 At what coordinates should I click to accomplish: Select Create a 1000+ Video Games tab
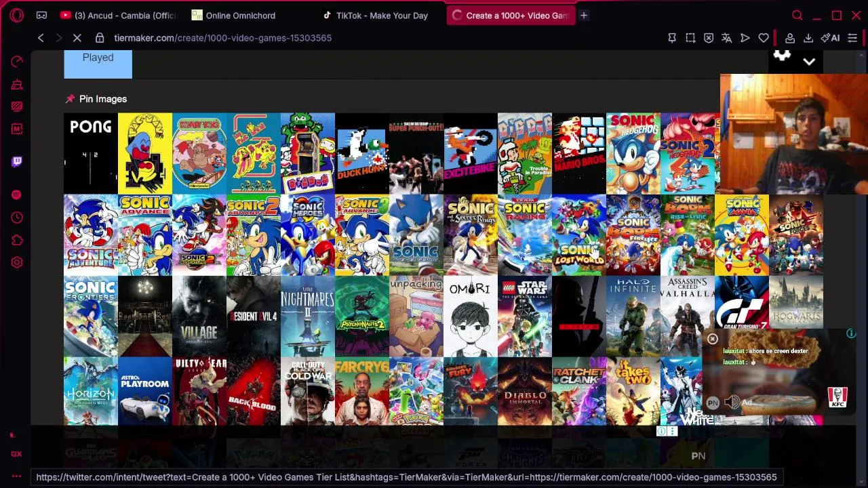tap(510, 15)
